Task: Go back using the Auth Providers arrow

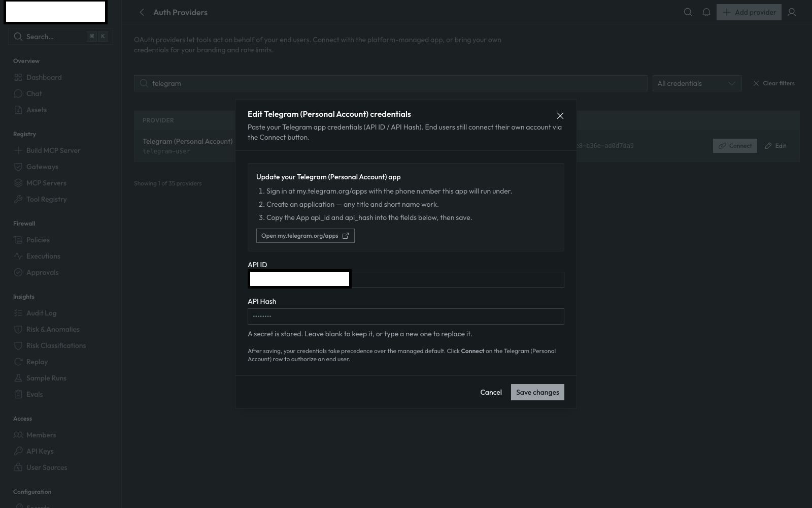Action: point(142,12)
